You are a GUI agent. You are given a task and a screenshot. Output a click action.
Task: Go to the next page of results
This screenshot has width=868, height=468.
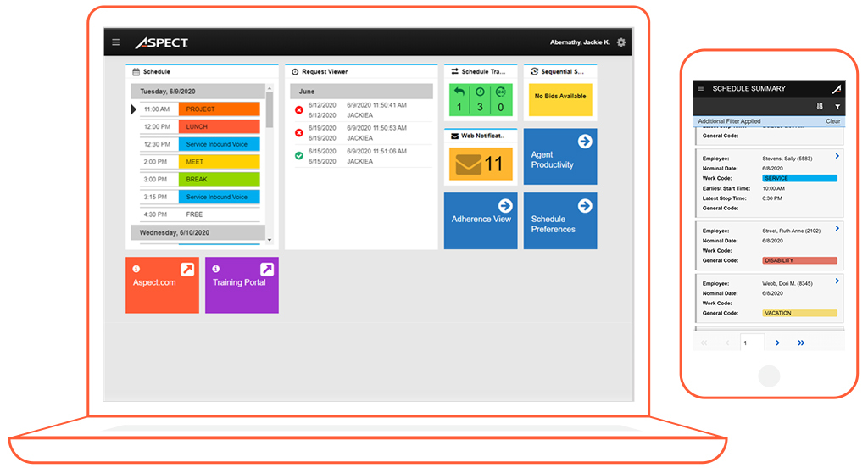pyautogui.click(x=777, y=343)
